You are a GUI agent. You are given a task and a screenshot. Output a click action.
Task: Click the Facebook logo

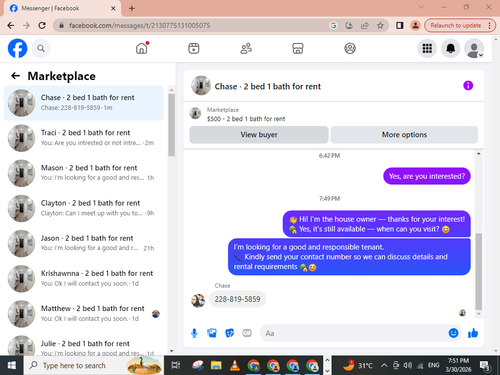[x=17, y=48]
